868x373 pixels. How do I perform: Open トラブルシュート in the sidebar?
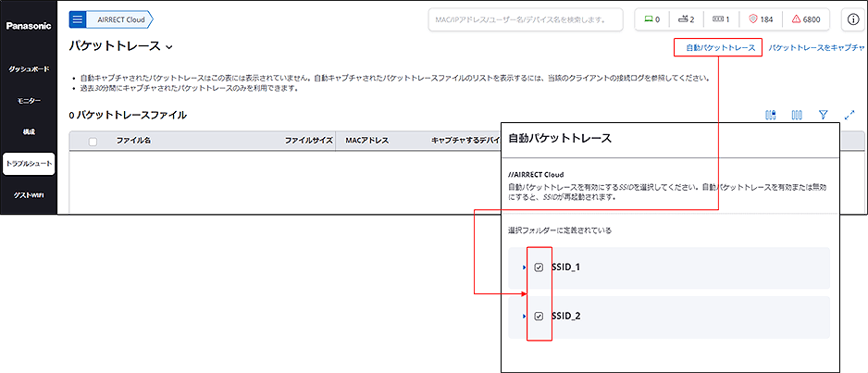[x=29, y=164]
